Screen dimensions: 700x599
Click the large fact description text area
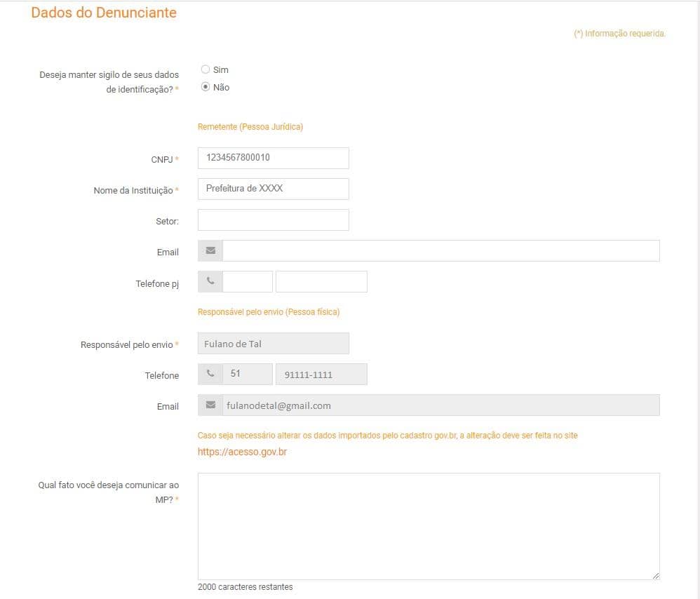[429, 526]
